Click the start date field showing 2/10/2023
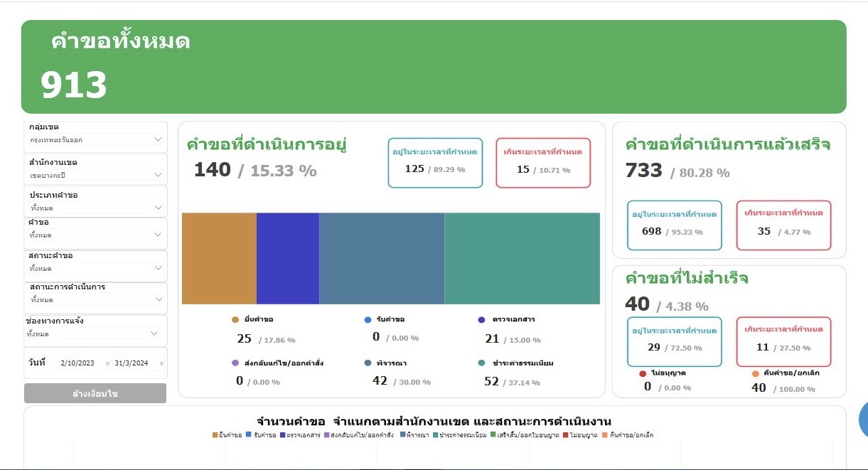The height and width of the screenshot is (470, 868). tap(81, 363)
